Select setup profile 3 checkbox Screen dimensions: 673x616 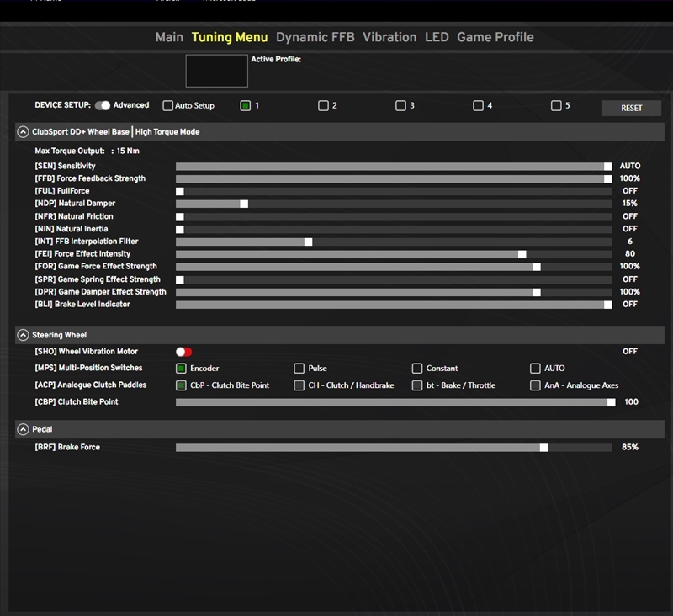[400, 106]
